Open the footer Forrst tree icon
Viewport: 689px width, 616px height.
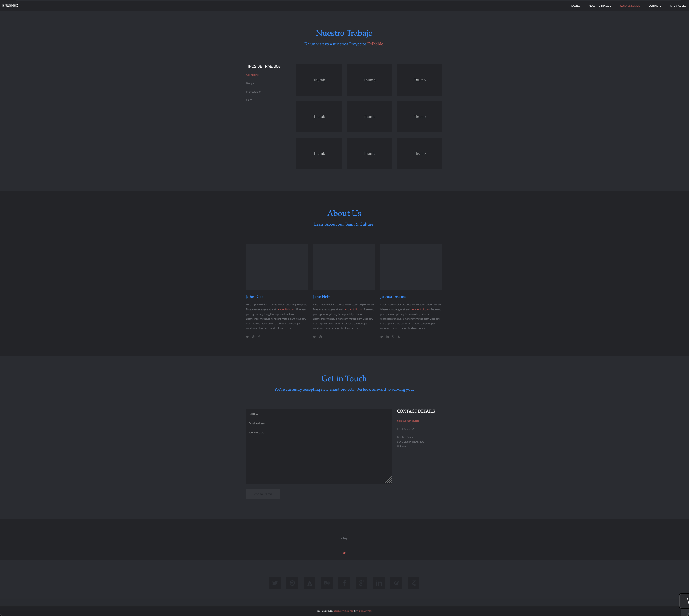coord(310,583)
